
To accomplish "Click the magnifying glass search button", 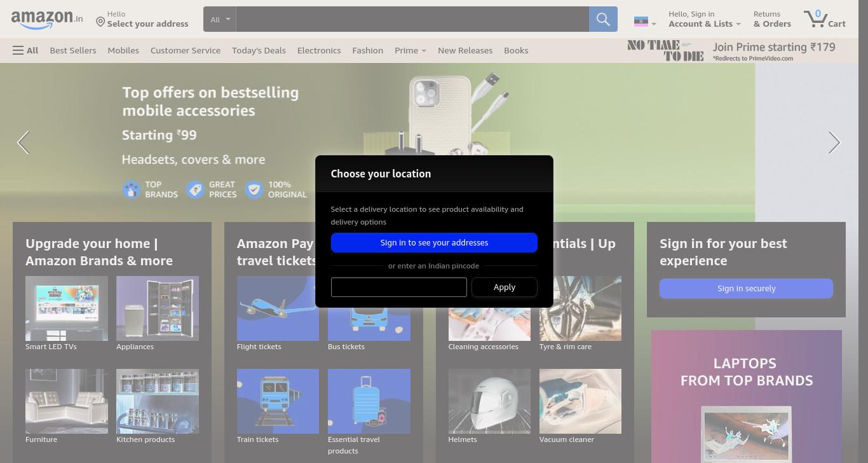I will (x=603, y=19).
